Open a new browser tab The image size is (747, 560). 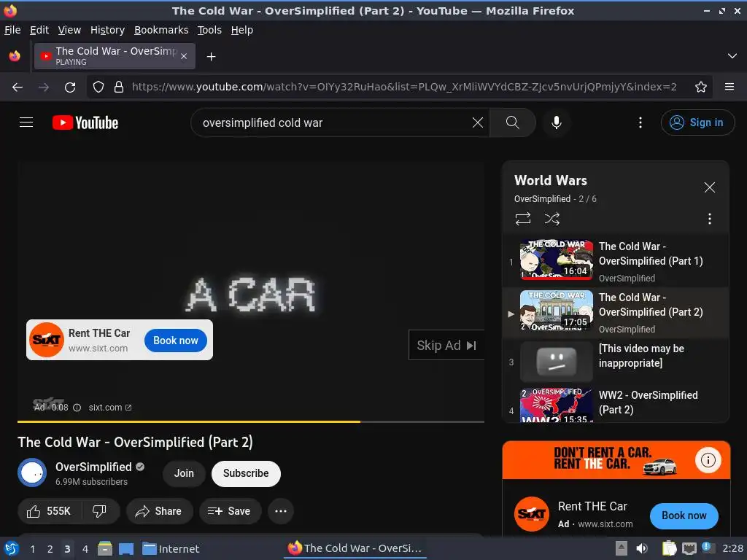(211, 57)
